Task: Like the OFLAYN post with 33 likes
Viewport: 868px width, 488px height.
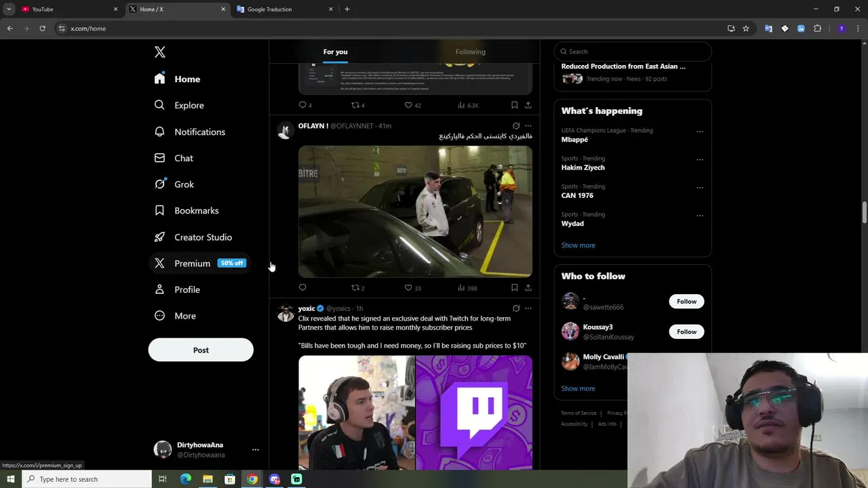Action: (x=412, y=287)
